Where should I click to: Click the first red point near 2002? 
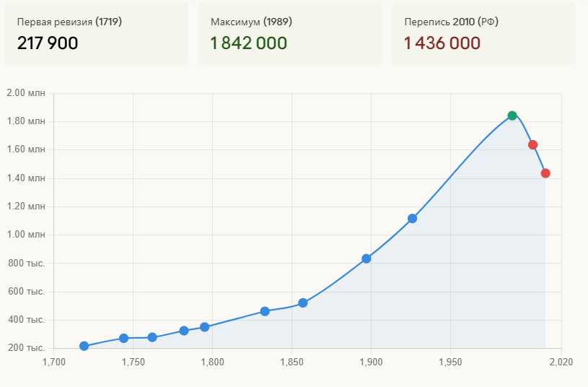(x=533, y=145)
